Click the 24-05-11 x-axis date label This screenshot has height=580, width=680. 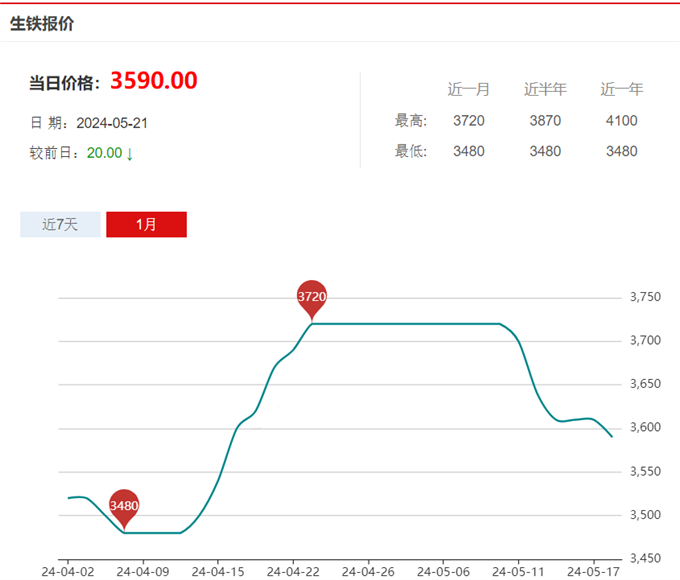point(519,572)
